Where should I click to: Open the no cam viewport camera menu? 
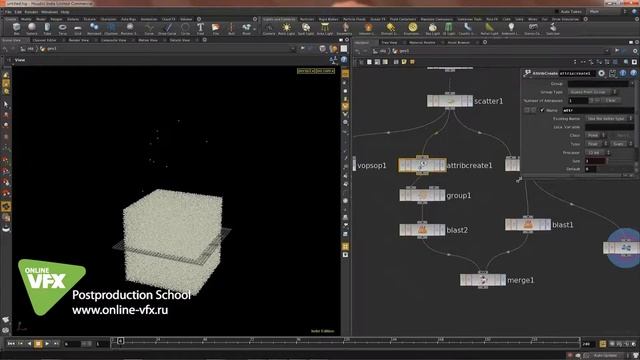[325, 71]
